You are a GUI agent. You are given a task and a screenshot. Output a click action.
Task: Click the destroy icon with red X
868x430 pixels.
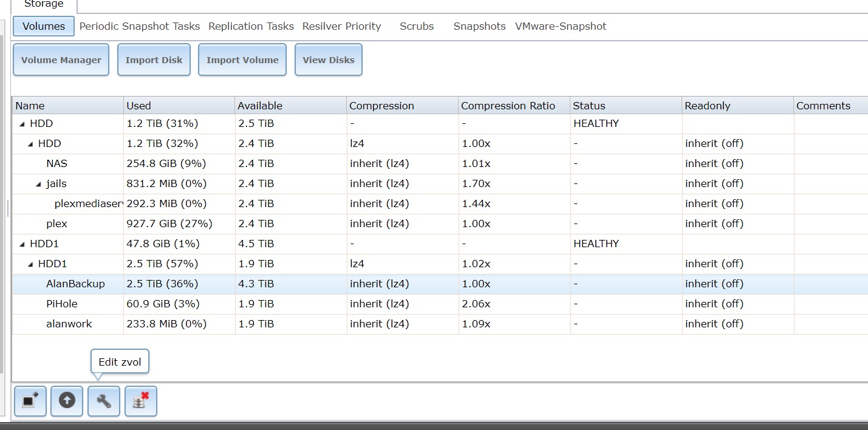tap(141, 401)
